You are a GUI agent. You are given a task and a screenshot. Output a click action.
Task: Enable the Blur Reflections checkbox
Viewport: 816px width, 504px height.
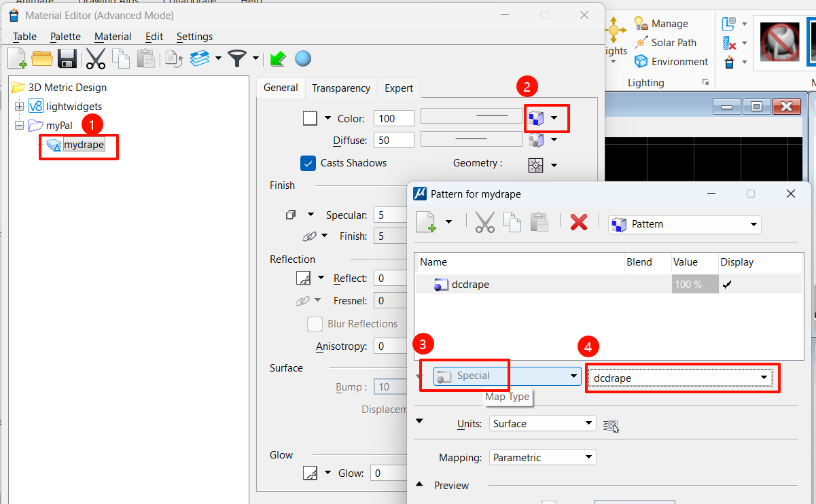(315, 324)
